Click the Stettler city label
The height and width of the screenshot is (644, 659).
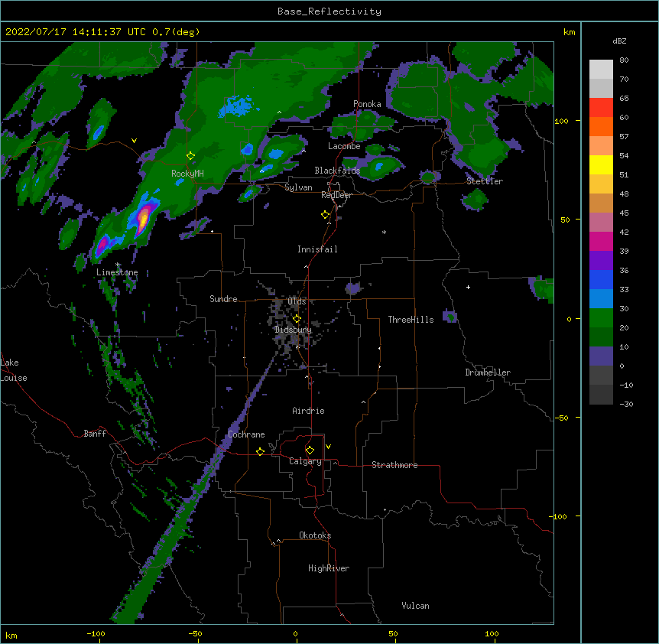(x=485, y=181)
